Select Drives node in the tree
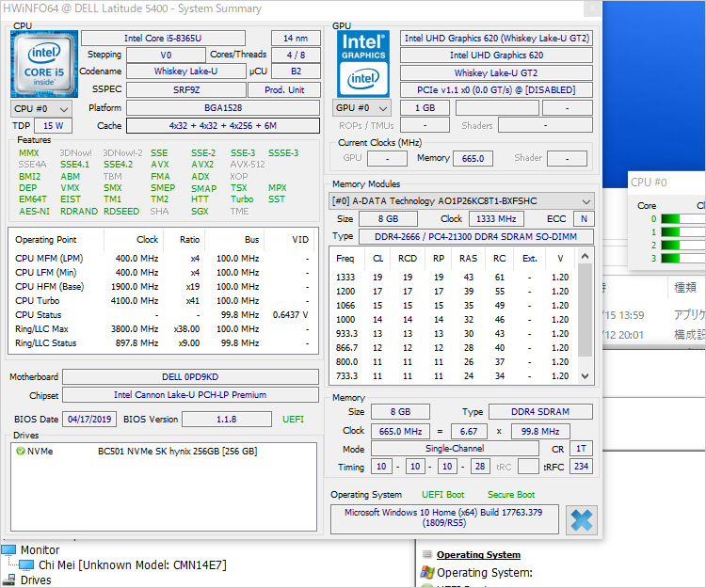706x588 pixels. [36, 580]
